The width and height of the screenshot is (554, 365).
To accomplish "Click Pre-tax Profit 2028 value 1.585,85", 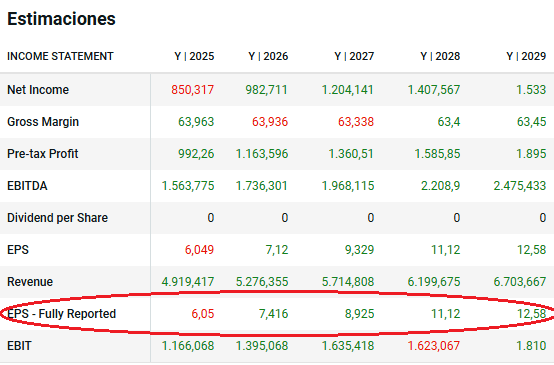I will tap(437, 154).
